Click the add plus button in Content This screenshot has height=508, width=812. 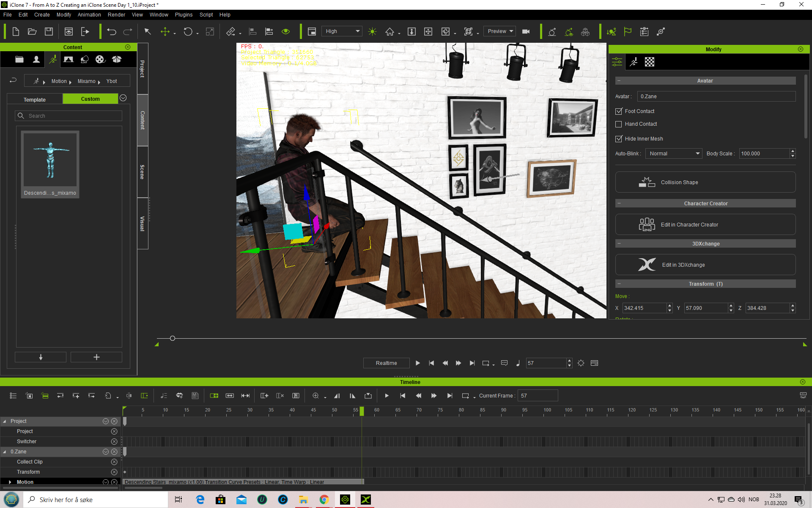point(96,357)
